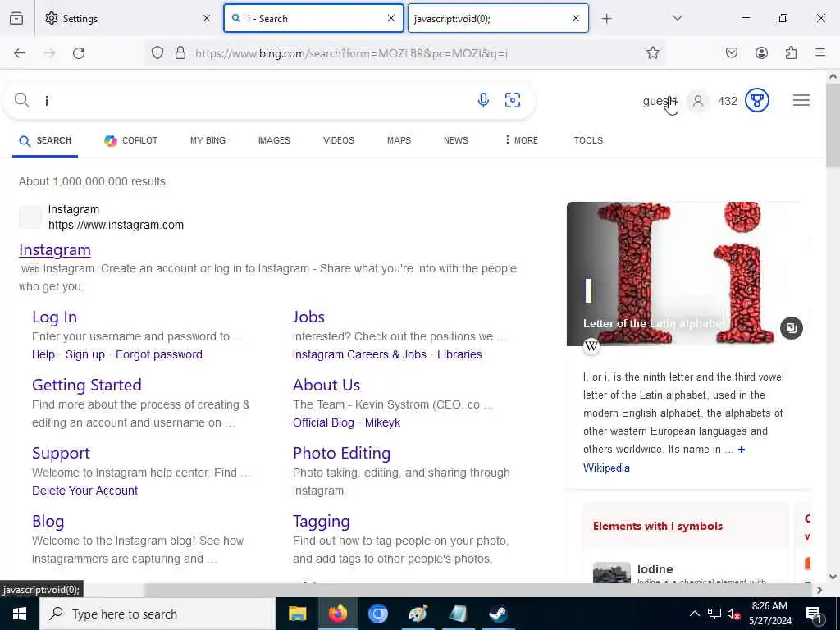This screenshot has height=630, width=840.
Task: Open the Windows Start menu
Action: tap(20, 614)
